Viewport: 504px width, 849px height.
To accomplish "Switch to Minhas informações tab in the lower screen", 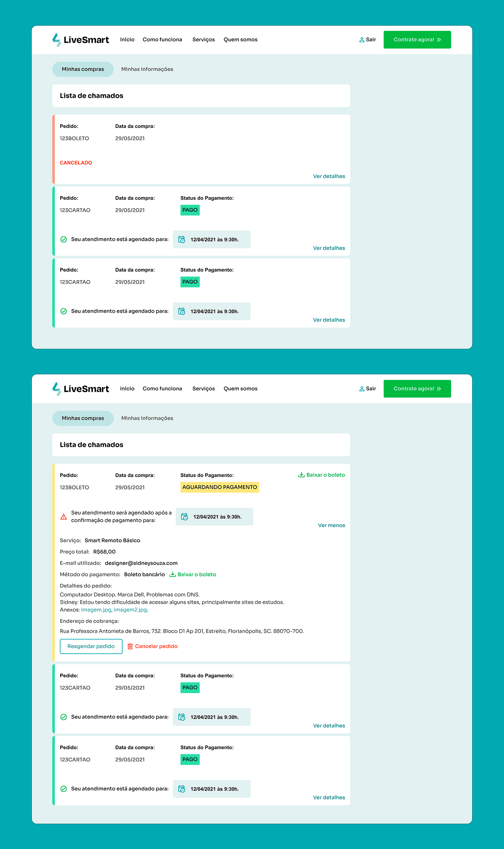I will [147, 418].
